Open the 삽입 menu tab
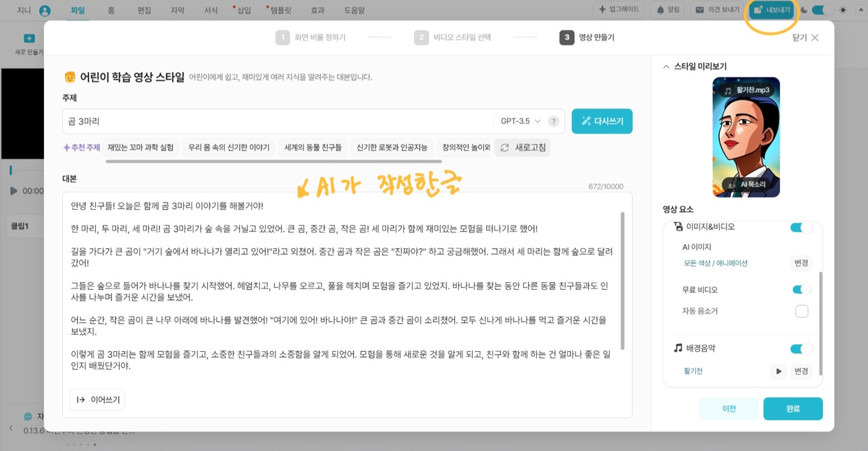This screenshot has height=451, width=868. pos(243,10)
